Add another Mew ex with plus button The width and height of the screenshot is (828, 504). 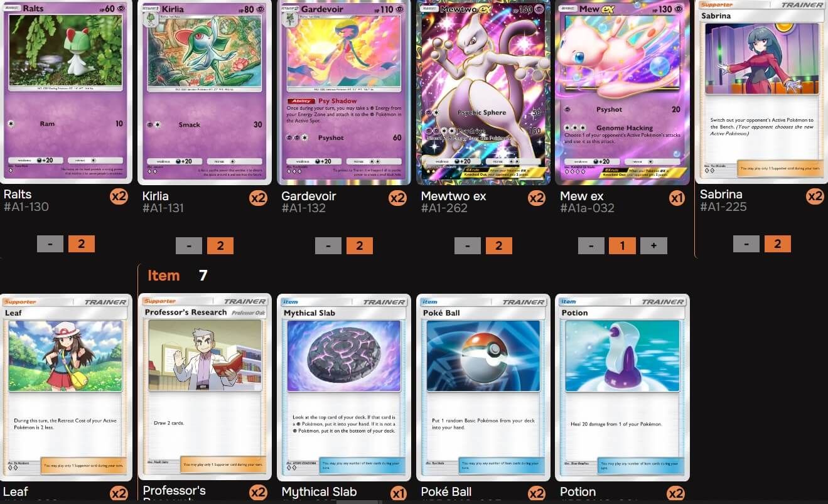653,245
